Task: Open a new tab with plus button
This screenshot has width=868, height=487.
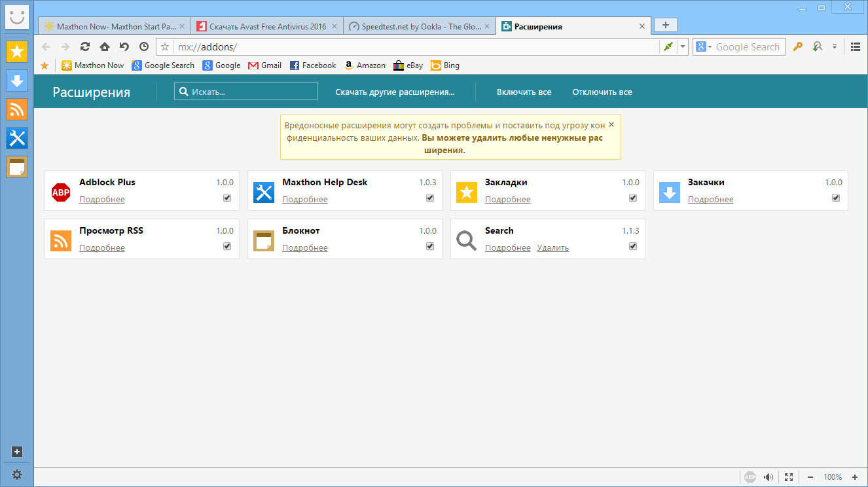Action: point(666,25)
